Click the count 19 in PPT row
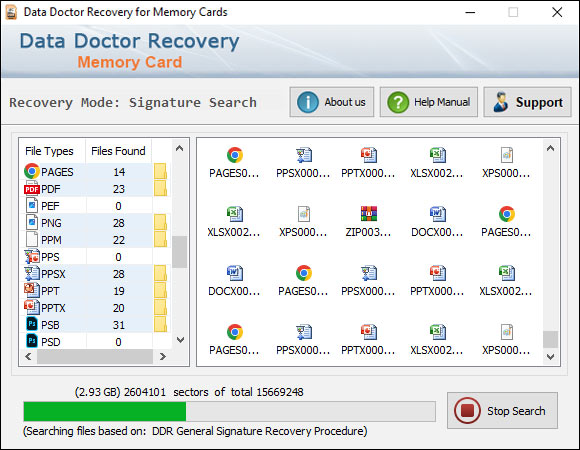This screenshot has width=580, height=450. pyautogui.click(x=119, y=291)
